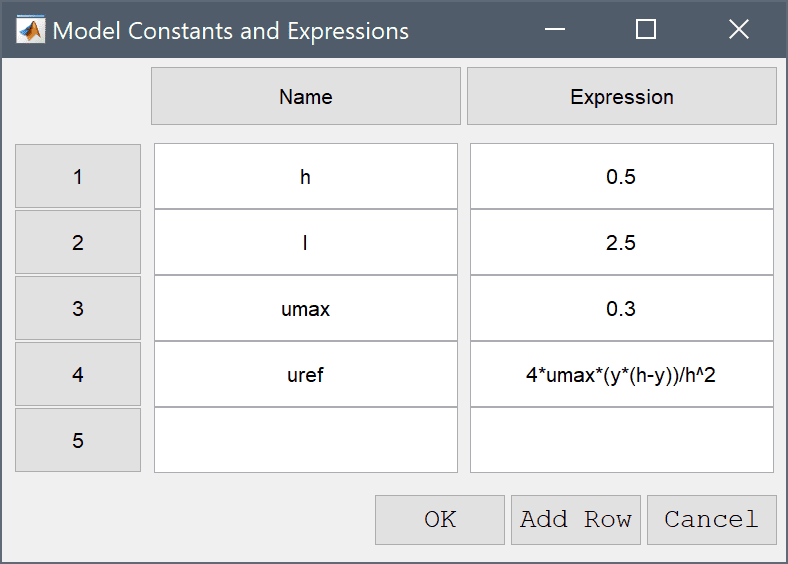Edit the name field containing h
Viewport: 788px width, 564px height.
pyautogui.click(x=306, y=176)
